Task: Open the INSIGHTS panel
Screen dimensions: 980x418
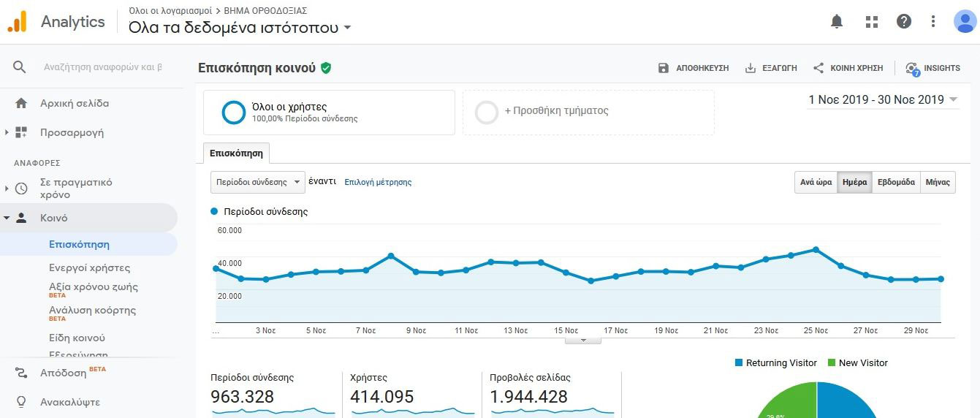Action: [x=932, y=68]
